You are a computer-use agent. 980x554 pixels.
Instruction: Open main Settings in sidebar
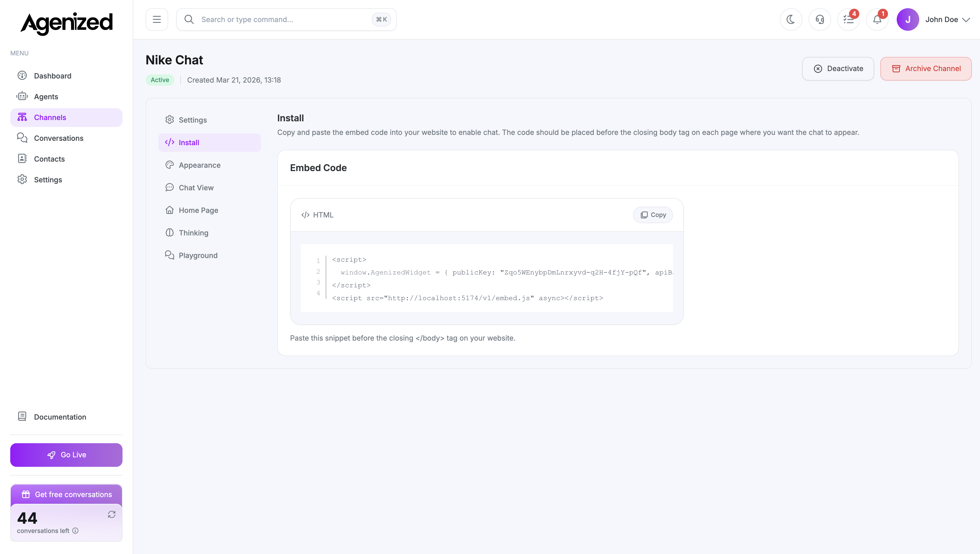pos(66,180)
